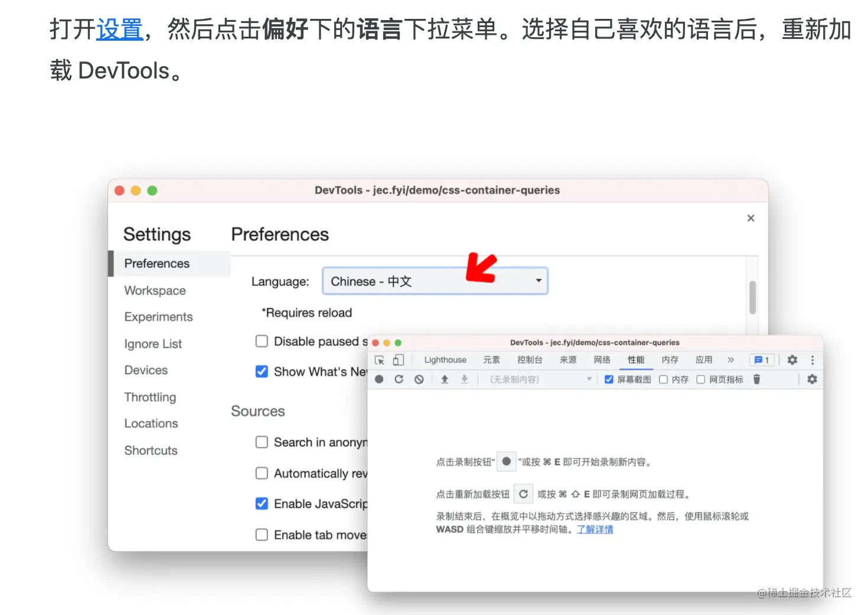Click the issues counter badge showing 1
Image resolution: width=868 pixels, height=615 pixels.
pos(761,360)
